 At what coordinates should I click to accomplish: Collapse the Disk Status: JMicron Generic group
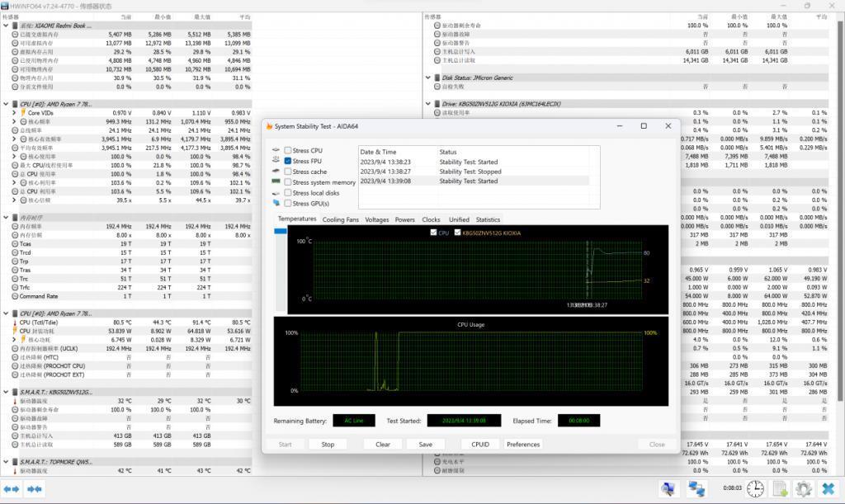[428, 78]
